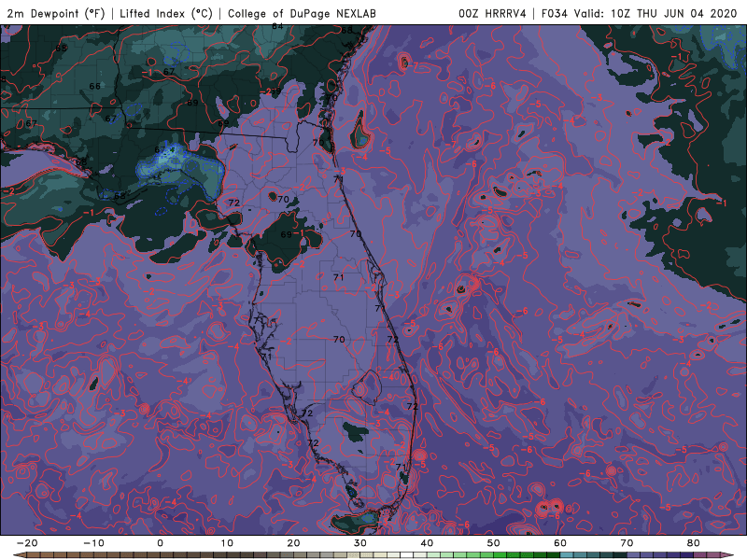Click the "F034" forecast hour text
The image size is (747, 560).
[x=554, y=14]
